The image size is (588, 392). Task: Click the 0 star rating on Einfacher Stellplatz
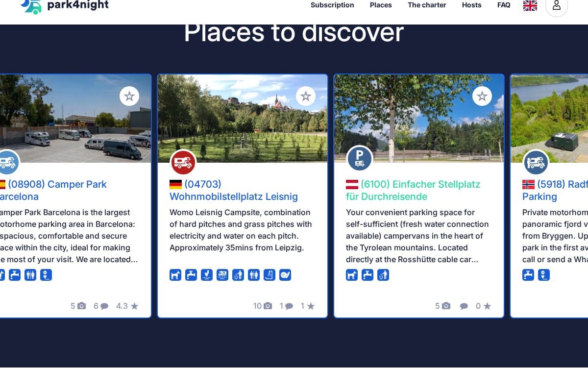coord(483,306)
